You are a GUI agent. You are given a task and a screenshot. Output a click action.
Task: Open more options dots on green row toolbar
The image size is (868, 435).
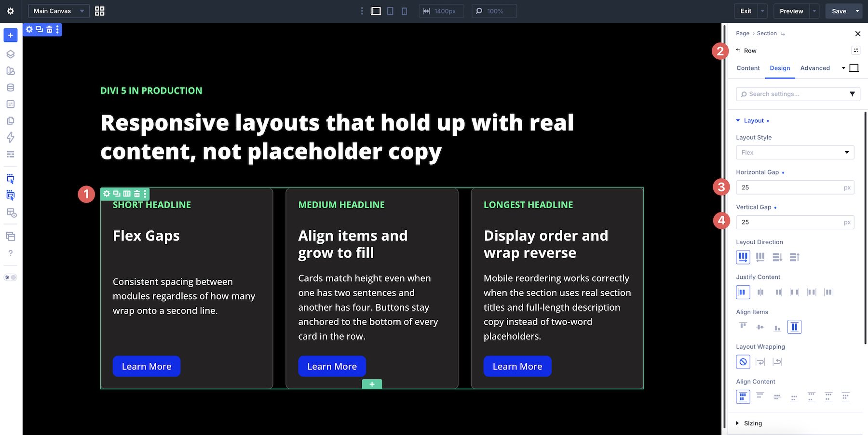145,194
